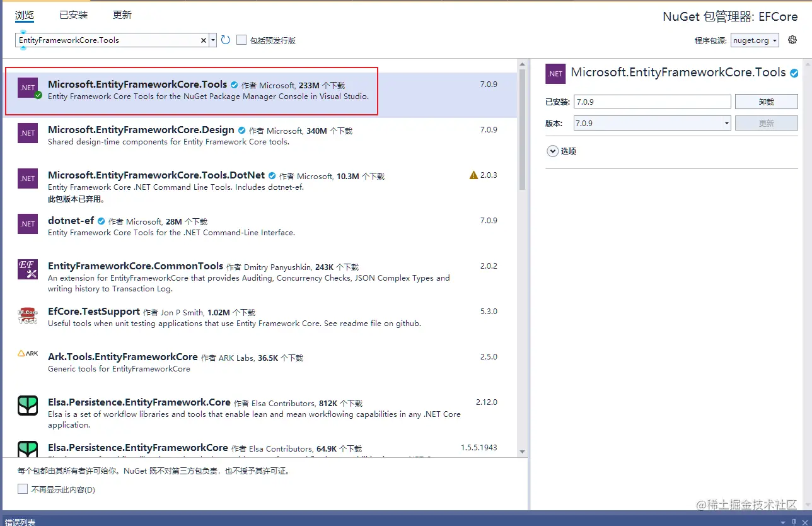Switch to the 更新 tab
Viewport: 812px width, 526px height.
tap(122, 15)
